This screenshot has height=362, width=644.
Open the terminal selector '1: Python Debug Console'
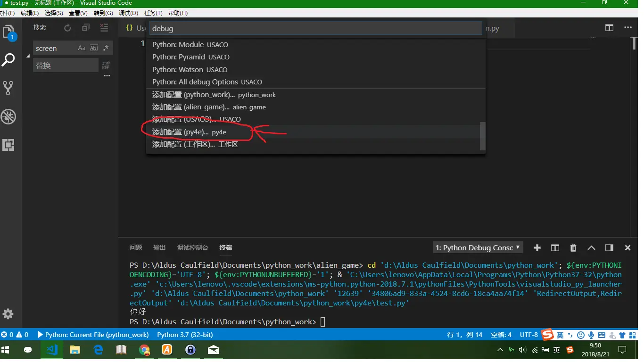point(478,247)
